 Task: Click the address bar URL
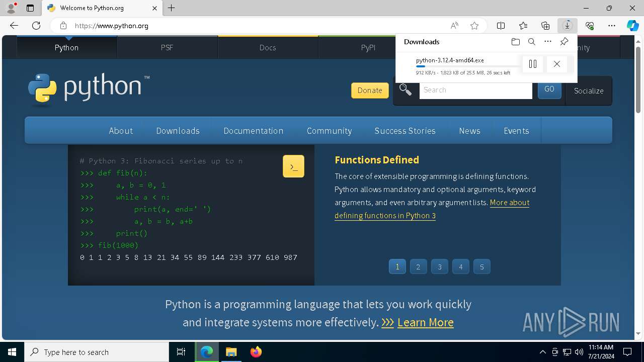[x=112, y=26]
